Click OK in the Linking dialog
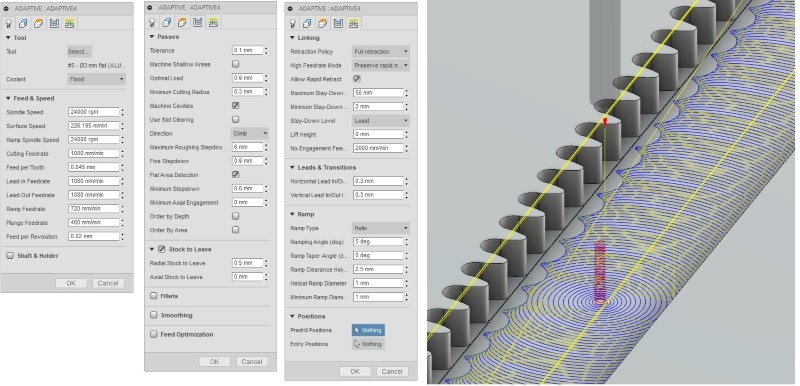This screenshot has height=386, width=800. point(355,371)
